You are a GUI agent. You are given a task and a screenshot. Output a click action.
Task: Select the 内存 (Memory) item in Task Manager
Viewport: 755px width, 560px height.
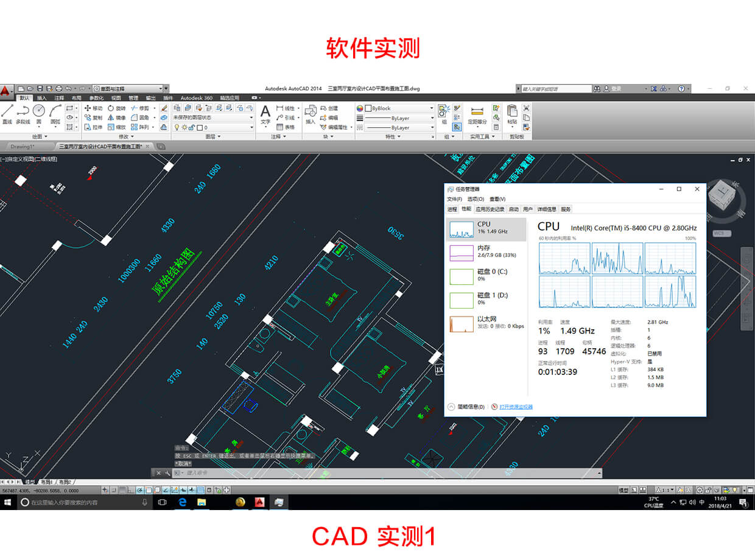486,252
